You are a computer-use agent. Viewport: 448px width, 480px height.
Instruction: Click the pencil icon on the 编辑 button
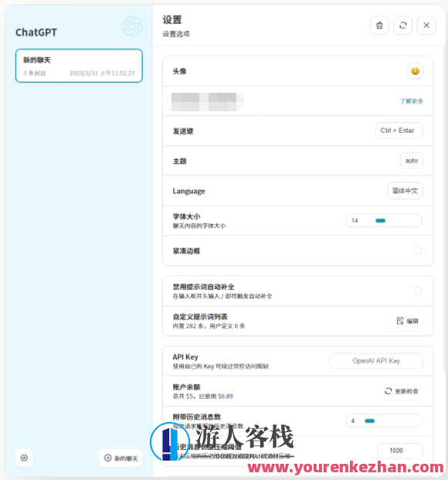coord(400,321)
